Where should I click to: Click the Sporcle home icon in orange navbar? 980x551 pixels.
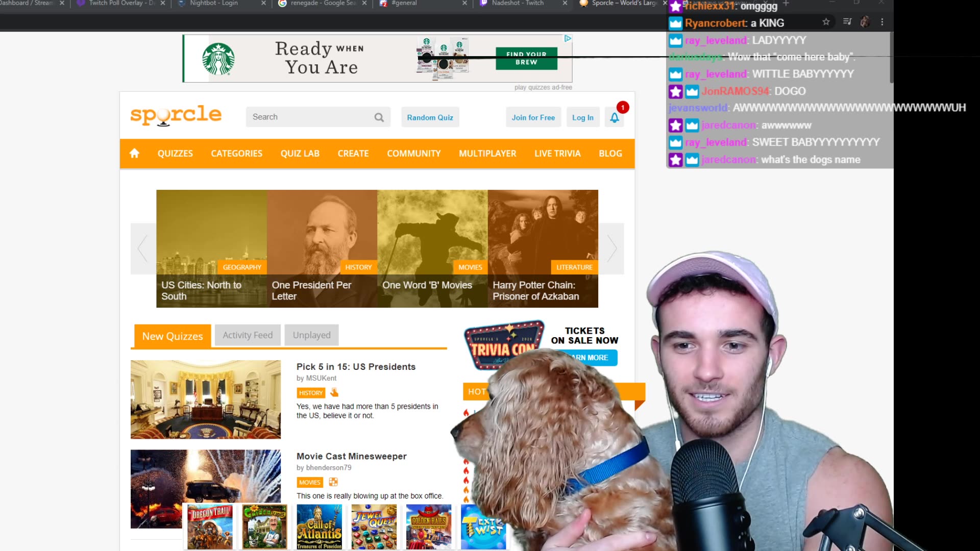134,153
